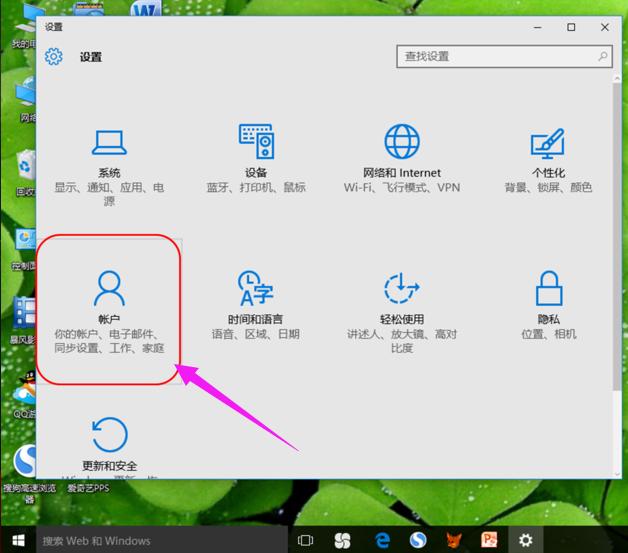The width and height of the screenshot is (628, 553).
Task: Click the Settings gear on the taskbar
Action: click(526, 540)
